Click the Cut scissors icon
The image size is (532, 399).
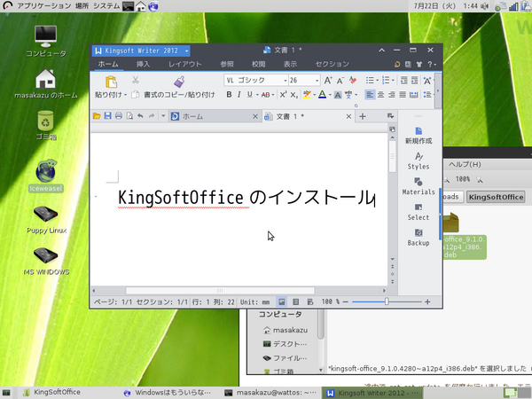coord(136,80)
